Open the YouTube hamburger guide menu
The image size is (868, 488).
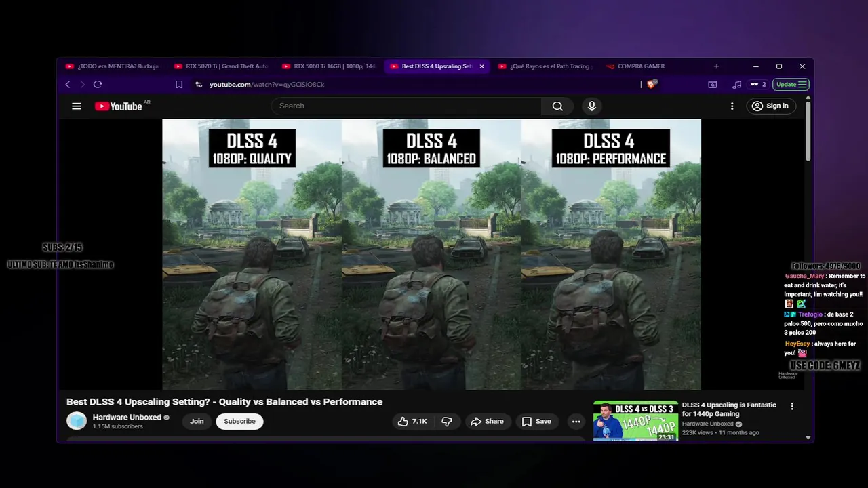[x=77, y=106]
